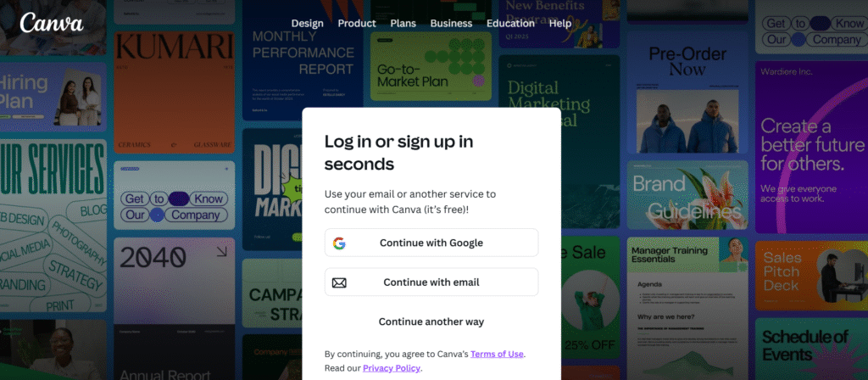Continue with Google button
Image resolution: width=868 pixels, height=380 pixels.
431,243
